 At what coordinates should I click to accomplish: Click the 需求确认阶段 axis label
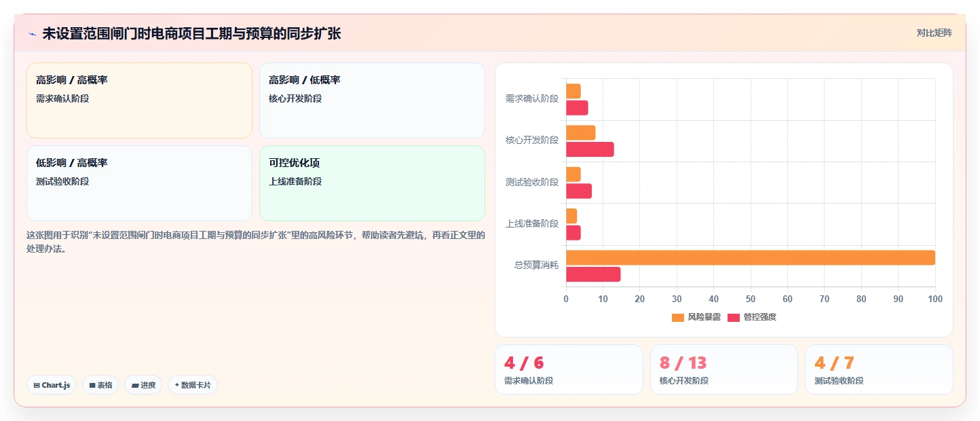point(532,99)
